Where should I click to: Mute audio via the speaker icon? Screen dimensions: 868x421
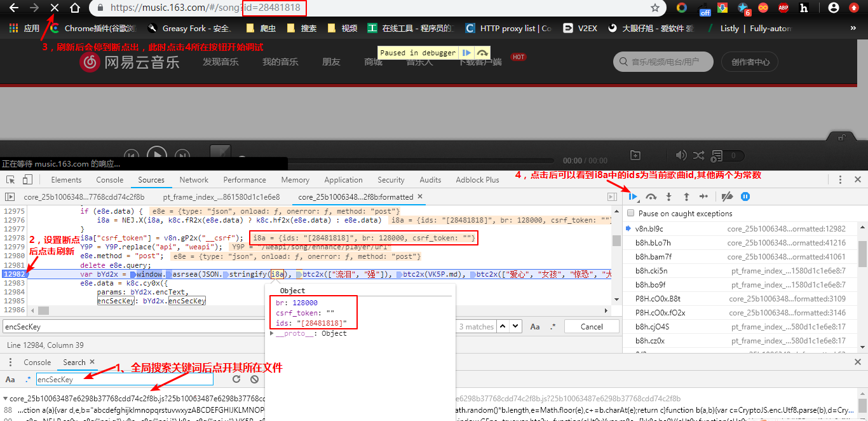681,155
